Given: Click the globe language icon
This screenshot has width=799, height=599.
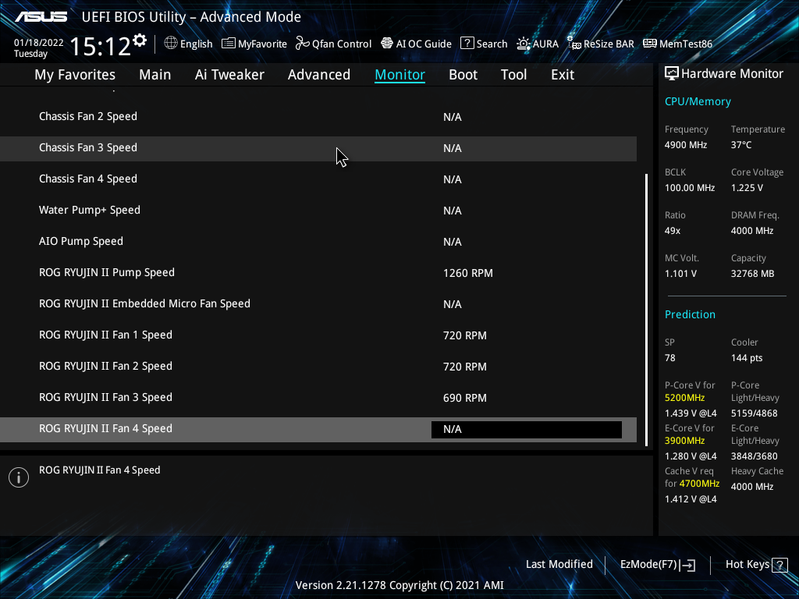Looking at the screenshot, I should point(171,43).
